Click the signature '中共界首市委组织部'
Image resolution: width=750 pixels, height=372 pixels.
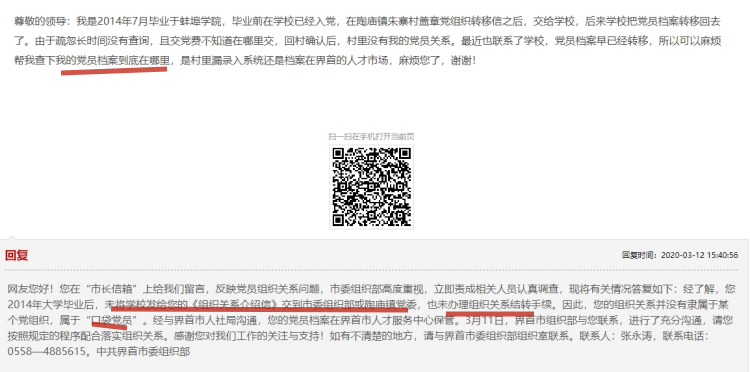(x=143, y=351)
